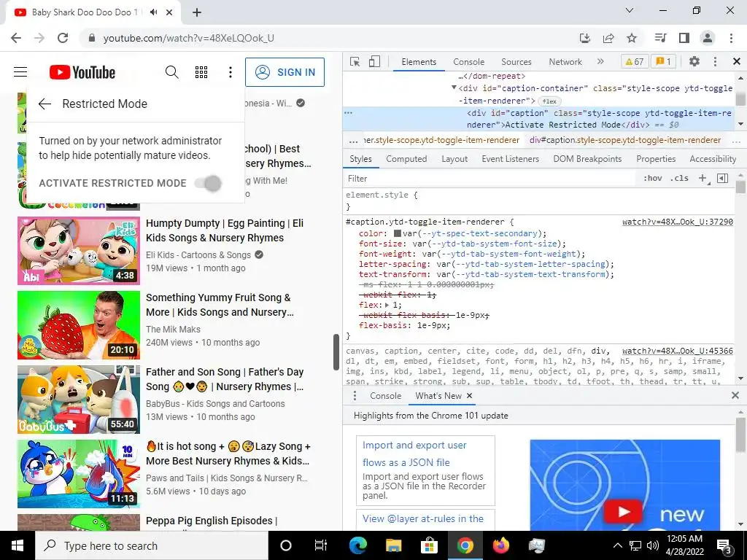Open the YouTube hamburger guide menu
Image resolution: width=747 pixels, height=560 pixels.
pyautogui.click(x=20, y=72)
